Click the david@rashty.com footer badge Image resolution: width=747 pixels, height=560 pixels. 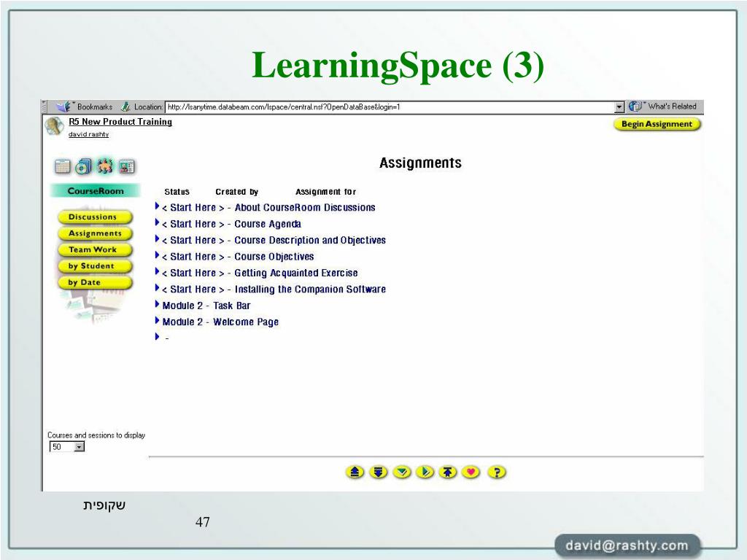627,545
